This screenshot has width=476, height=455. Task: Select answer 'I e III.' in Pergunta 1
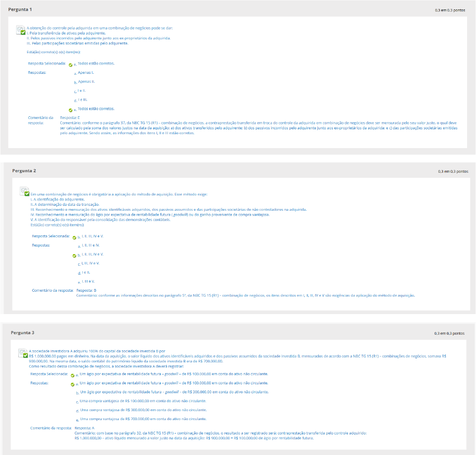(82, 100)
